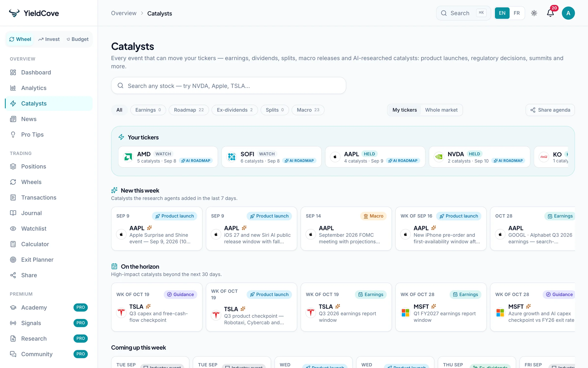The width and height of the screenshot is (588, 368).
Task: Open SOFI AI ROADMAP badge
Action: [299, 161]
